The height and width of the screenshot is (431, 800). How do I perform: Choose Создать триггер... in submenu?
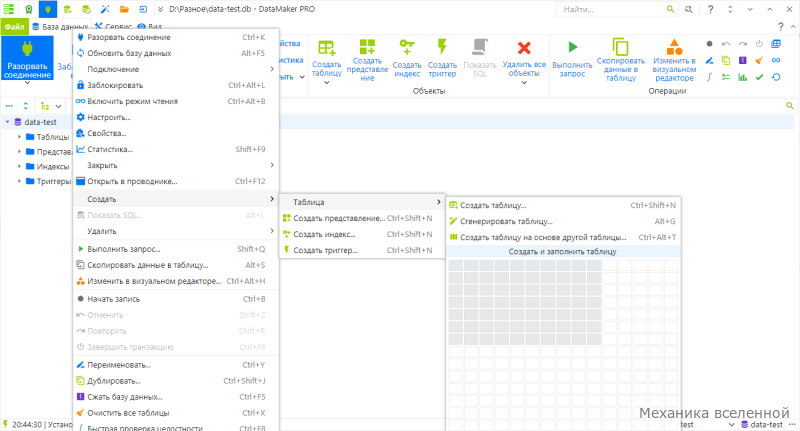coord(362,250)
